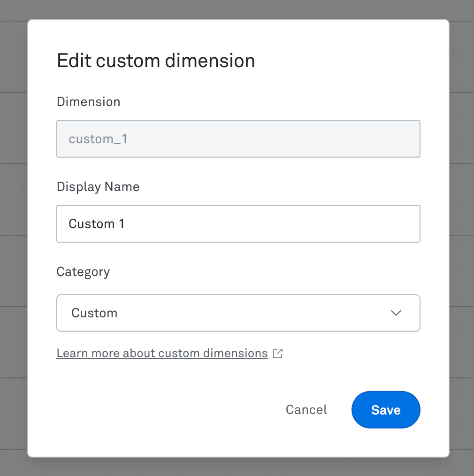Viewport: 474px width, 476px height.
Task: Click the Dimension field label
Action: [88, 101]
